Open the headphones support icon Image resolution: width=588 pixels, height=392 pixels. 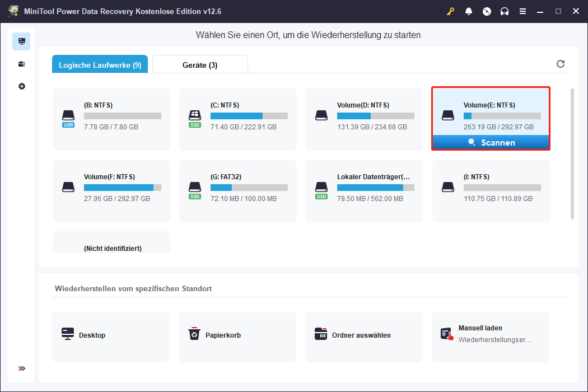coord(505,11)
